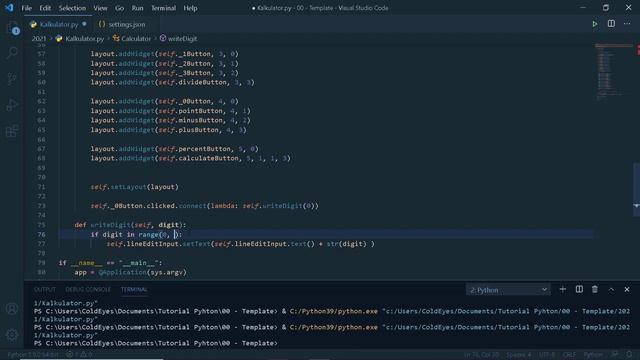Image resolution: width=640 pixels, height=360 pixels.
Task: Switch to the Kalkulator.py editor tab
Action: 58,24
